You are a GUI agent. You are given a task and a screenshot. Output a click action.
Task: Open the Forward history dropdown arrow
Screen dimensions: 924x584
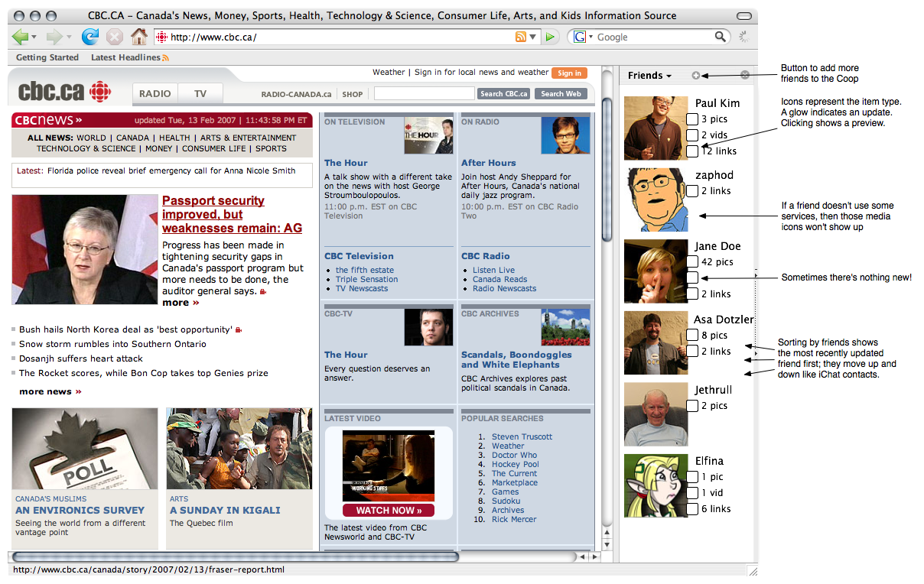tap(69, 37)
